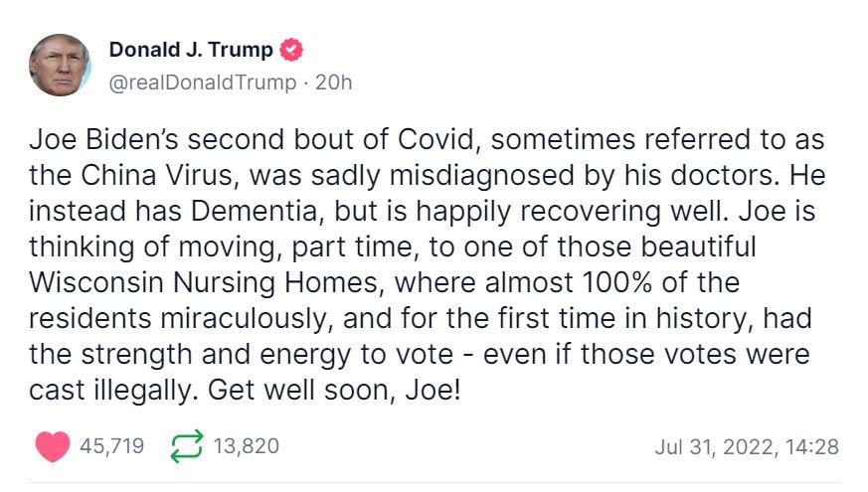The height and width of the screenshot is (492, 868).
Task: Click the "Get well soon, Joe!" sentence
Action: coord(335,389)
